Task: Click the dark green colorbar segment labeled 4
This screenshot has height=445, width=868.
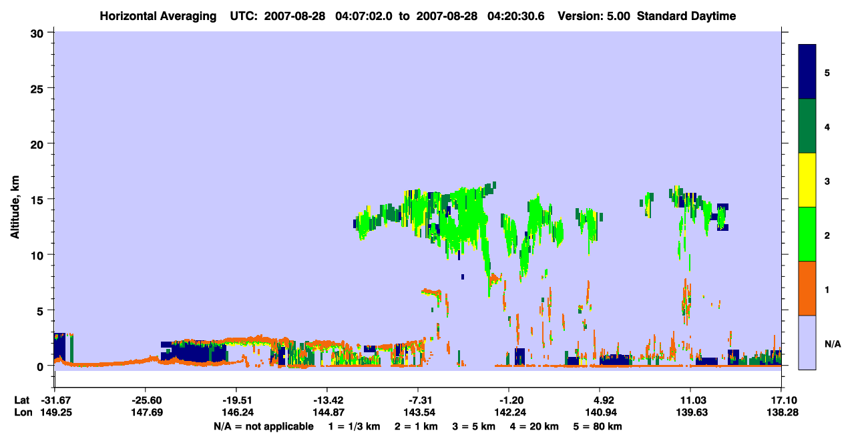Action: pyautogui.click(x=807, y=126)
